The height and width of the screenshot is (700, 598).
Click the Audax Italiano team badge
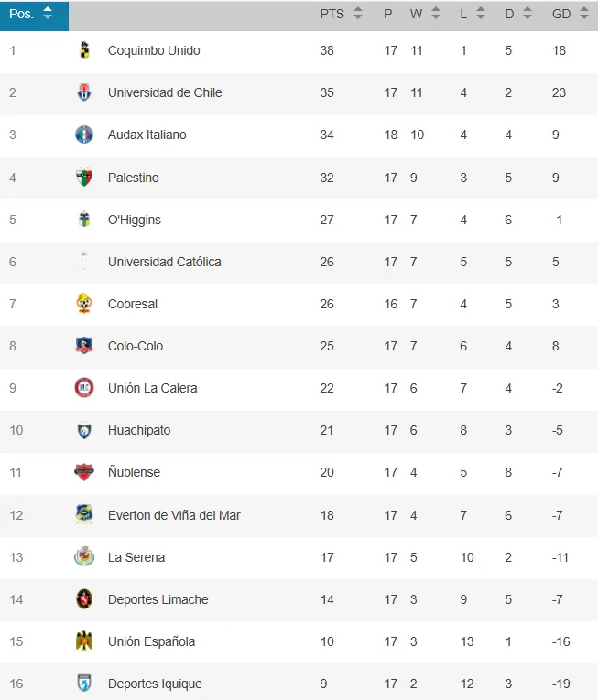click(84, 135)
